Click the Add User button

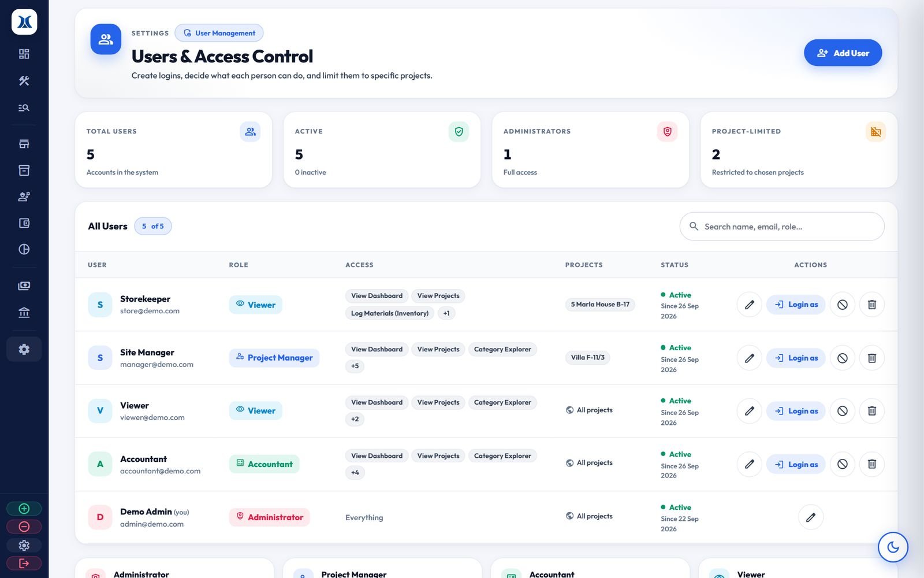point(843,53)
